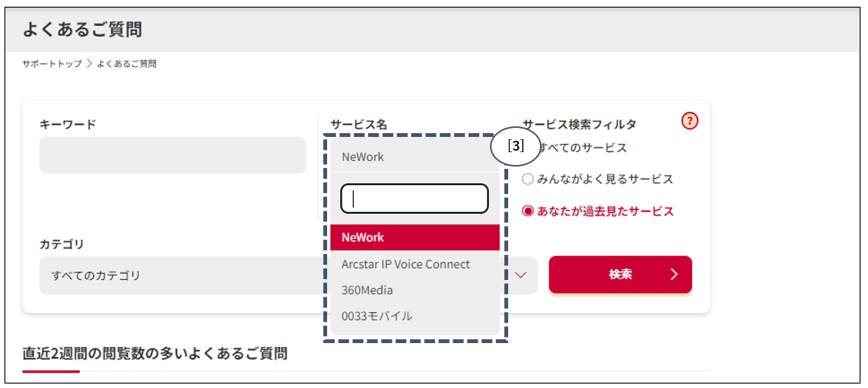Click the chevron arrow on the カテゴリ dropdown
Image resolution: width=868 pixels, height=388 pixels.
coord(521,275)
